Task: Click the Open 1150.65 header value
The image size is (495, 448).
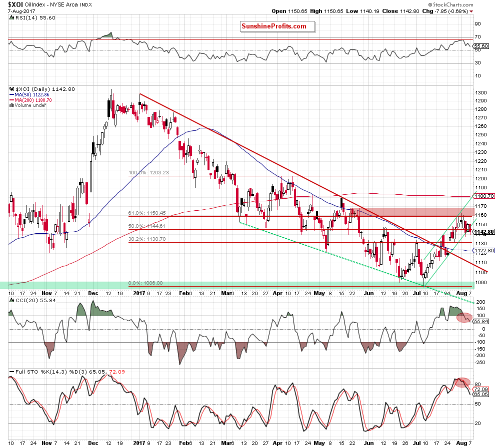Action: pyautogui.click(x=289, y=11)
